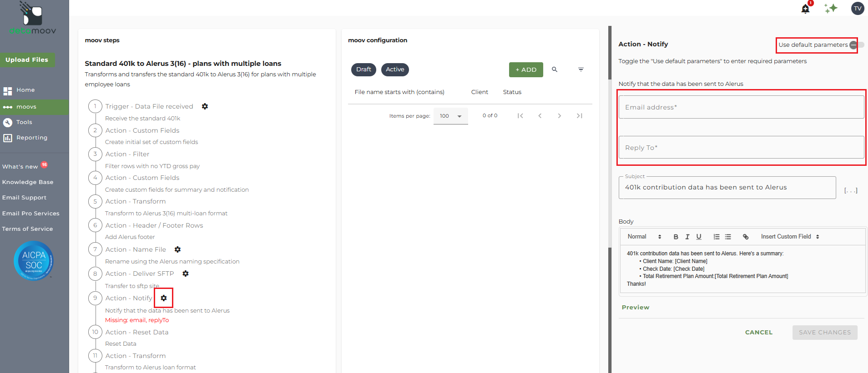Click the SAVE CHANGES button
868x373 pixels.
click(825, 333)
